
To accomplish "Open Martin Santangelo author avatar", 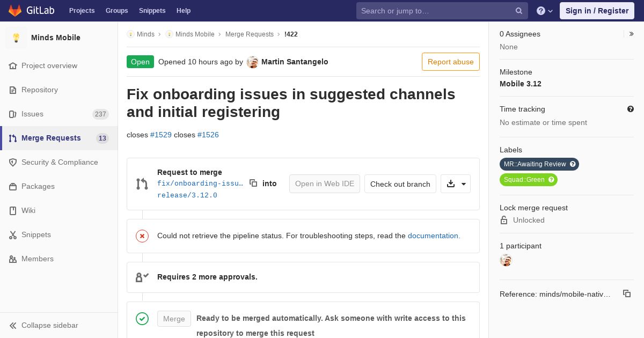I will (252, 62).
